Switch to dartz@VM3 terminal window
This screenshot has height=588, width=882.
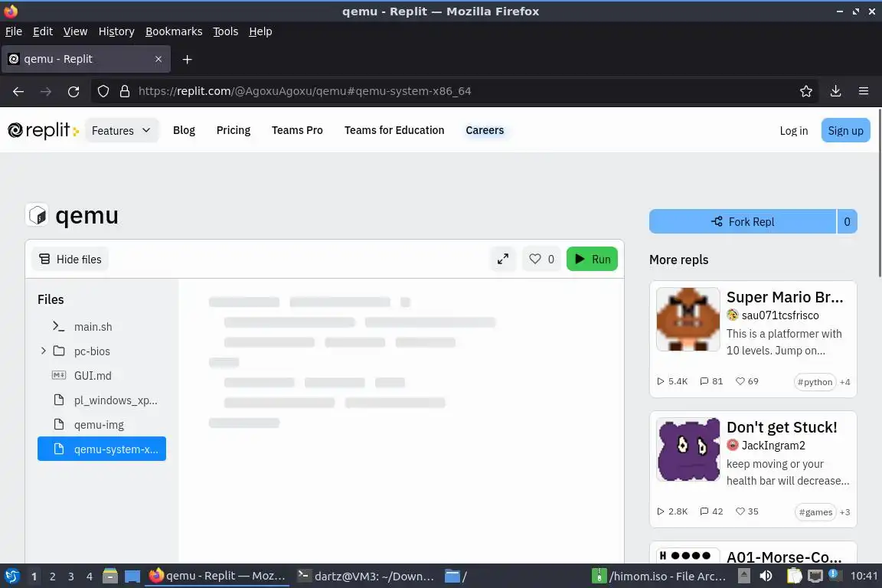click(x=366, y=577)
